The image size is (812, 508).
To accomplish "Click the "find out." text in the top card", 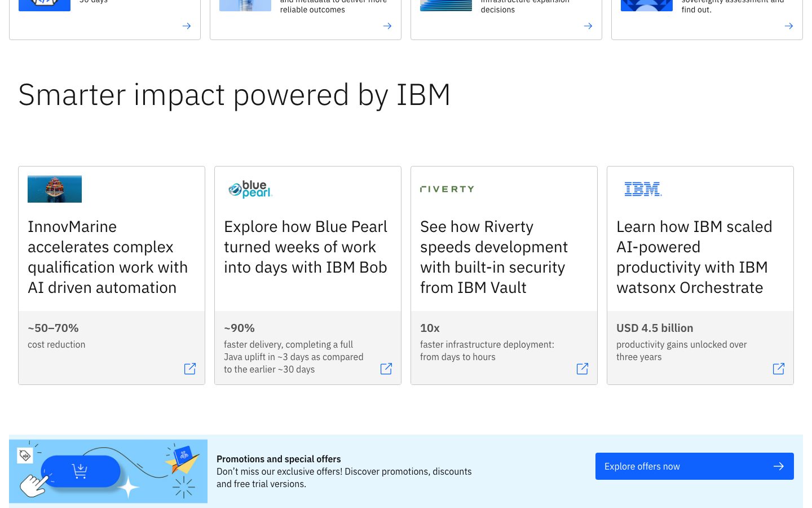I will (696, 10).
